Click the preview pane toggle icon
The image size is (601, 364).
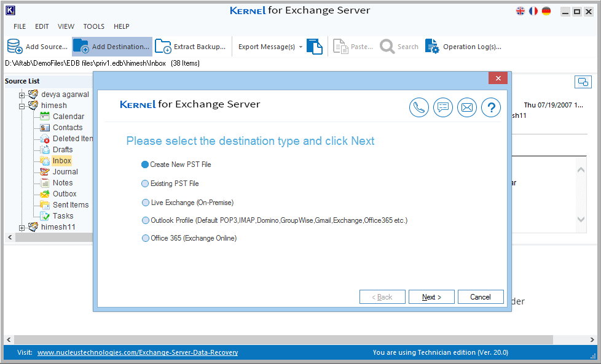[x=583, y=82]
